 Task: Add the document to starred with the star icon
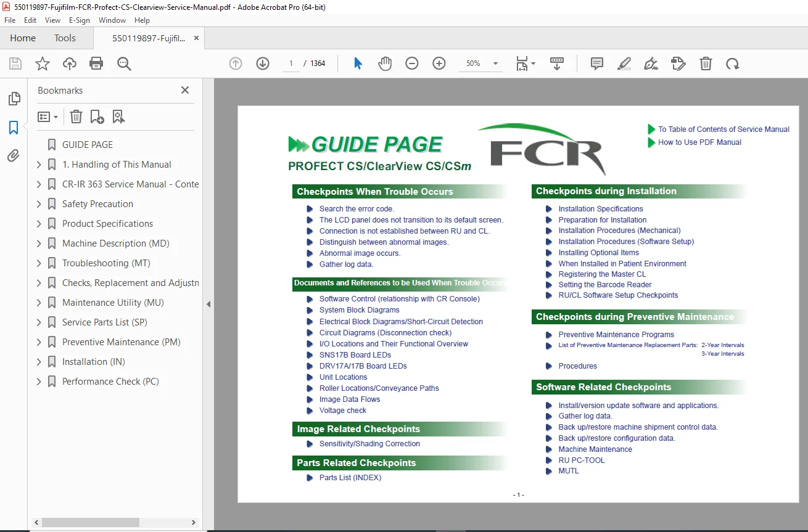pos(43,63)
